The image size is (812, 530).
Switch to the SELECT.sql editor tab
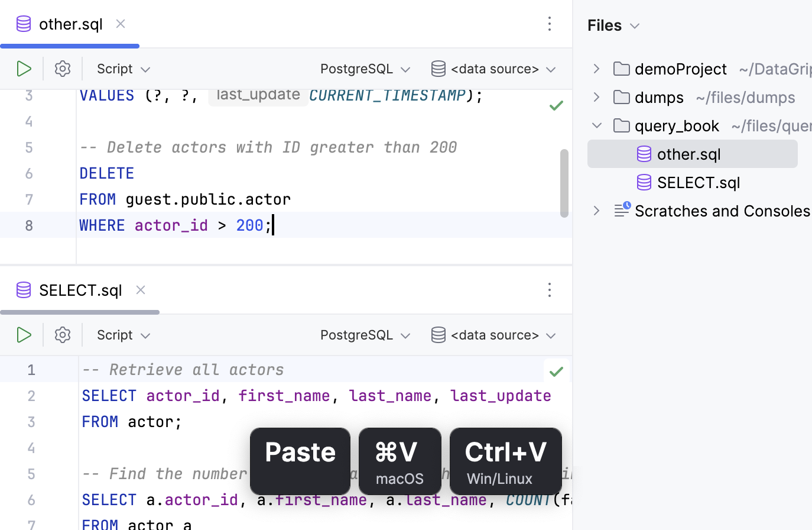coord(80,290)
